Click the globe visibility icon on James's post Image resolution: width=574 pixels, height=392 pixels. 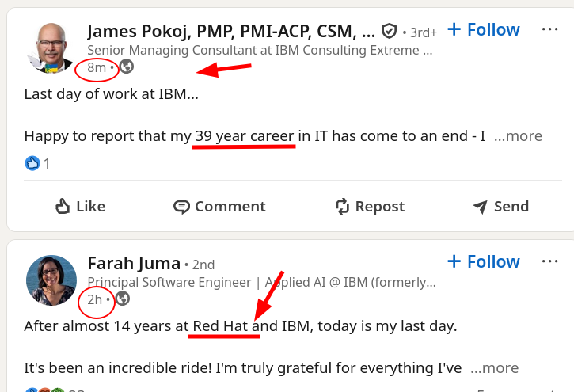tap(127, 67)
